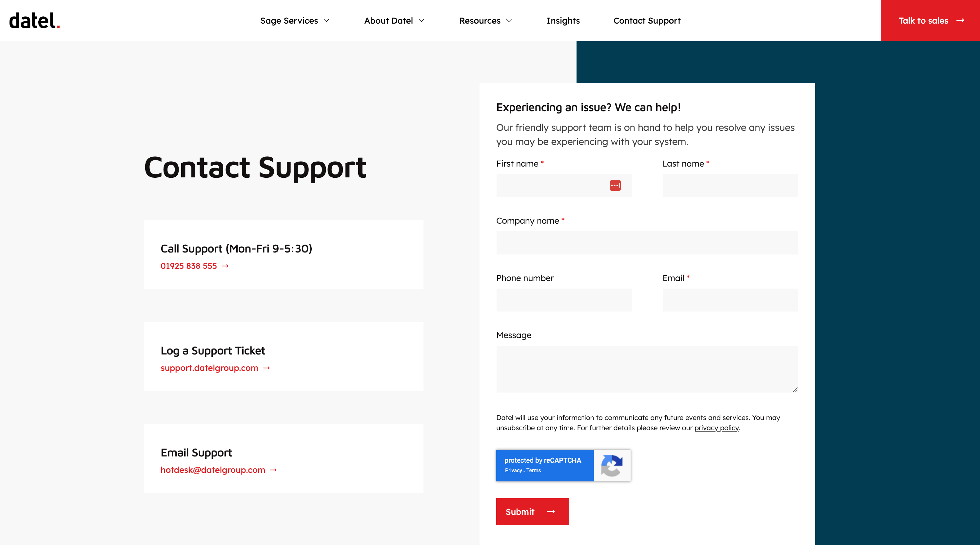This screenshot has width=980, height=545.
Task: Expand the Sage Services dropdown
Action: (x=295, y=21)
